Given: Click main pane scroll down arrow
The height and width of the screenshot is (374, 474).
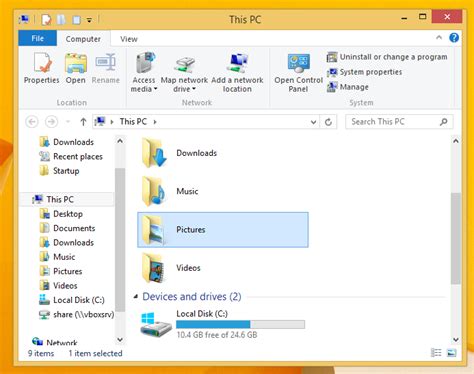Looking at the screenshot, I should (456, 340).
